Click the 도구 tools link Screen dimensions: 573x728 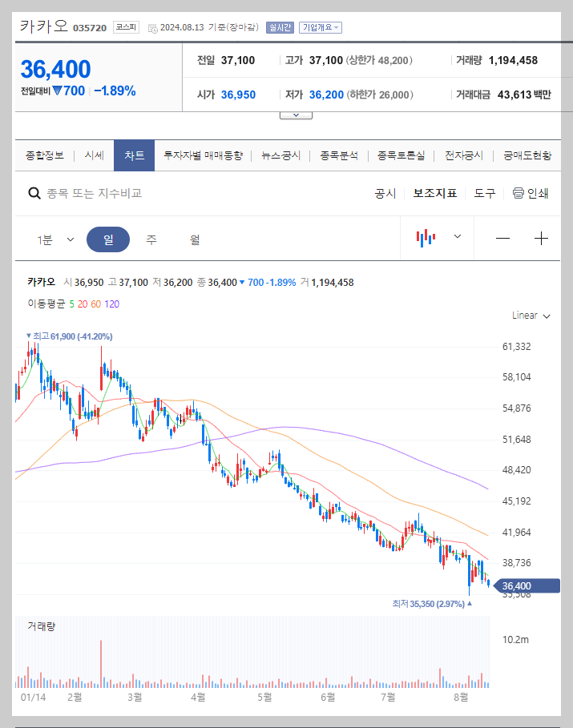tap(485, 193)
